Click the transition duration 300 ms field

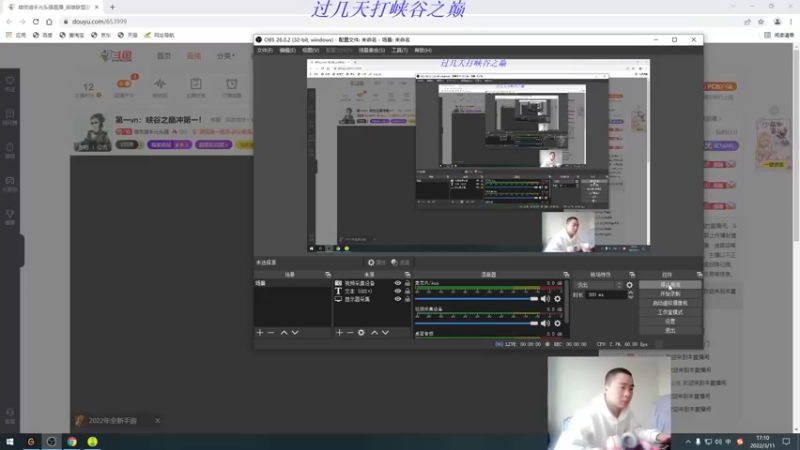click(606, 295)
